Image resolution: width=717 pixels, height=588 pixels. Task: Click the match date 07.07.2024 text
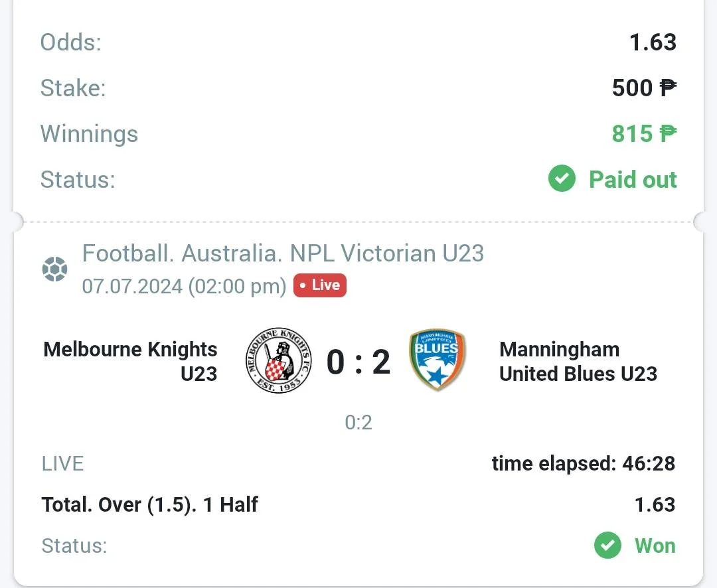[x=133, y=286]
